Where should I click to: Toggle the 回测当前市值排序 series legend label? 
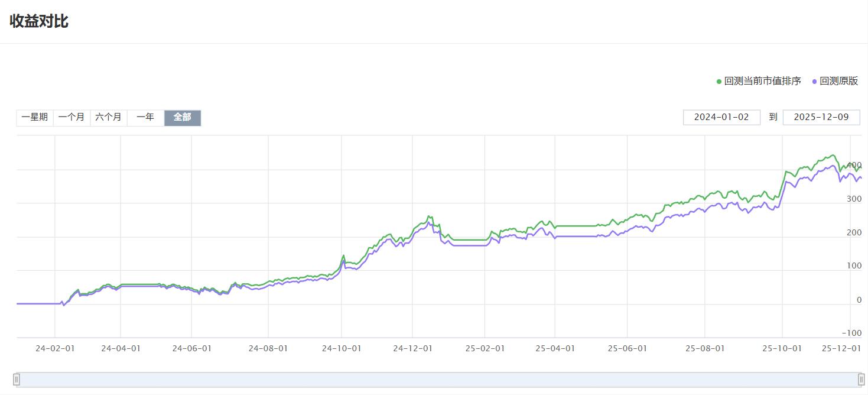click(x=762, y=81)
